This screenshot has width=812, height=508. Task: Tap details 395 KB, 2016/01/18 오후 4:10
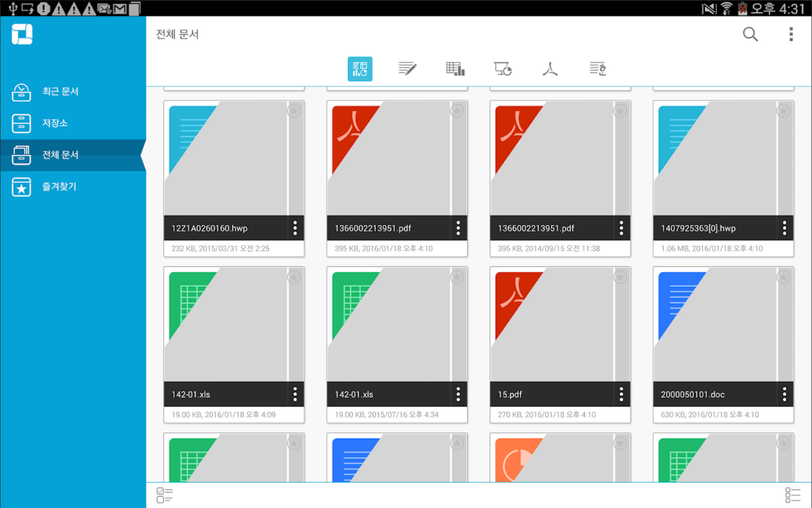tap(383, 249)
